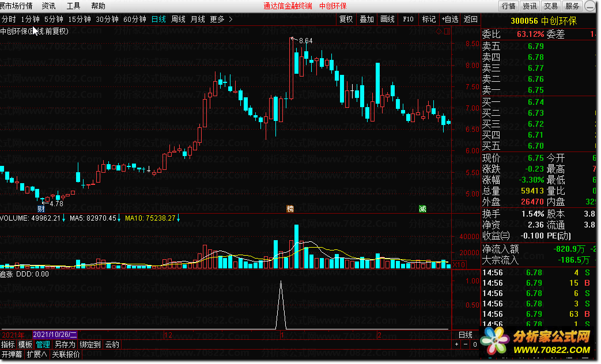Click the arrow next to MA10 value
601x364 pixels.
pyautogui.click(x=178, y=218)
